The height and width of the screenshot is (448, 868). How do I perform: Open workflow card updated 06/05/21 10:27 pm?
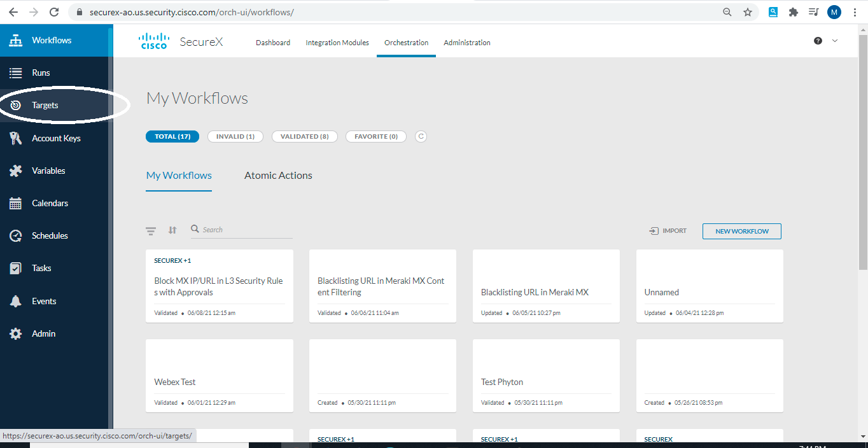point(546,286)
